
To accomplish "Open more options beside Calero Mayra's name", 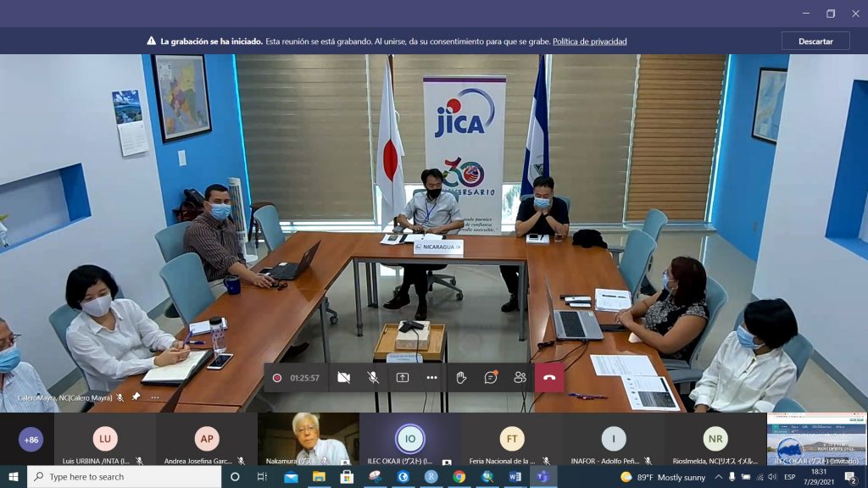I will pos(154,396).
